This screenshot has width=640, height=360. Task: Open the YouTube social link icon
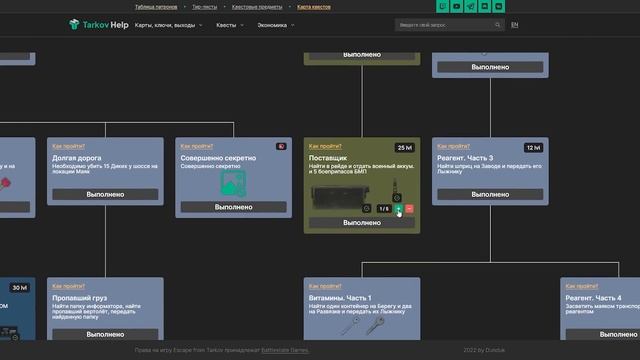tap(456, 6)
